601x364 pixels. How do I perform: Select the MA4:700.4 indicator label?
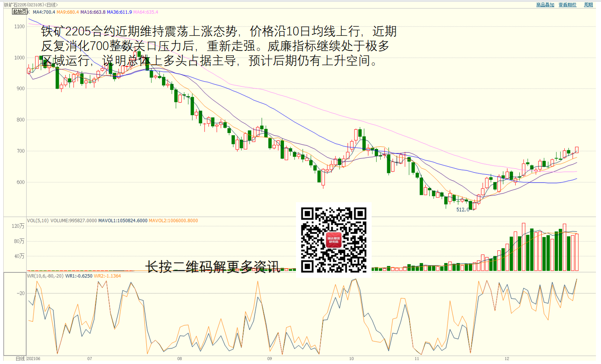(x=44, y=12)
